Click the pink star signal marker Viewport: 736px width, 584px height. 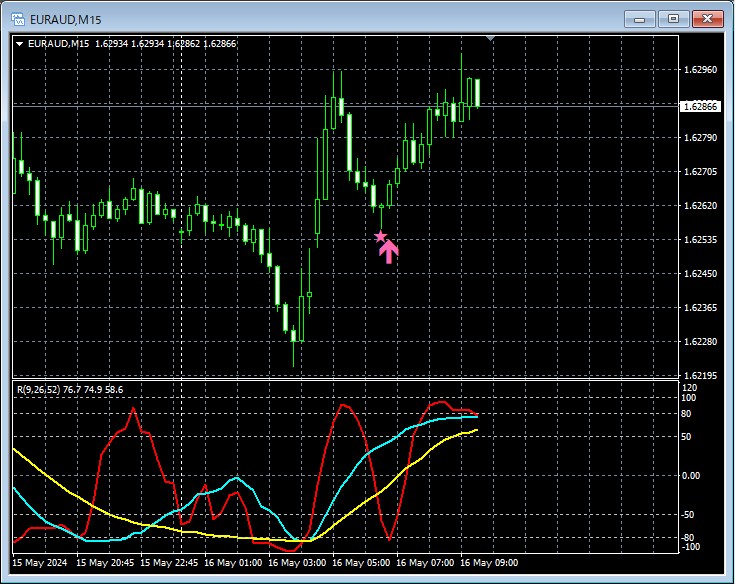[x=381, y=237]
